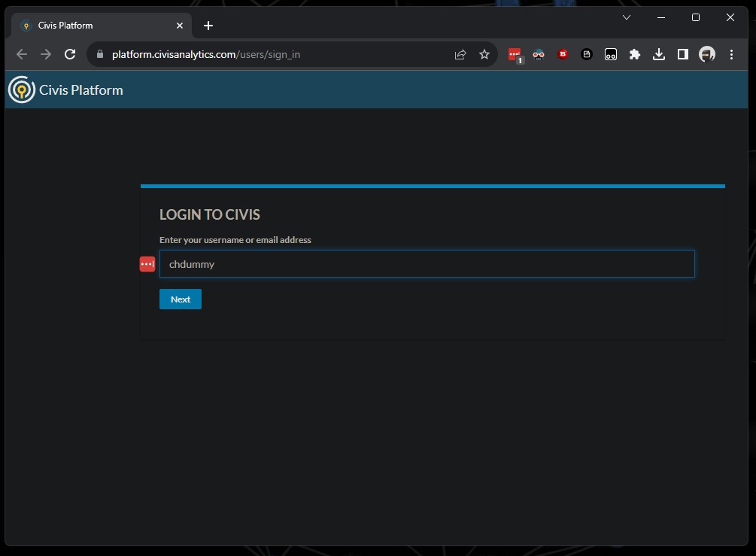Go forward to the next page

coord(46,54)
